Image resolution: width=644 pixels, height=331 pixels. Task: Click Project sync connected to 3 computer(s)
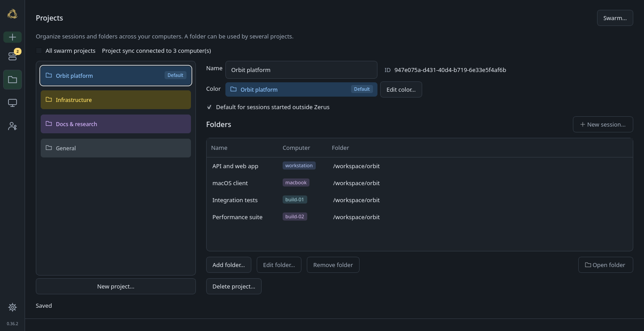point(157,51)
